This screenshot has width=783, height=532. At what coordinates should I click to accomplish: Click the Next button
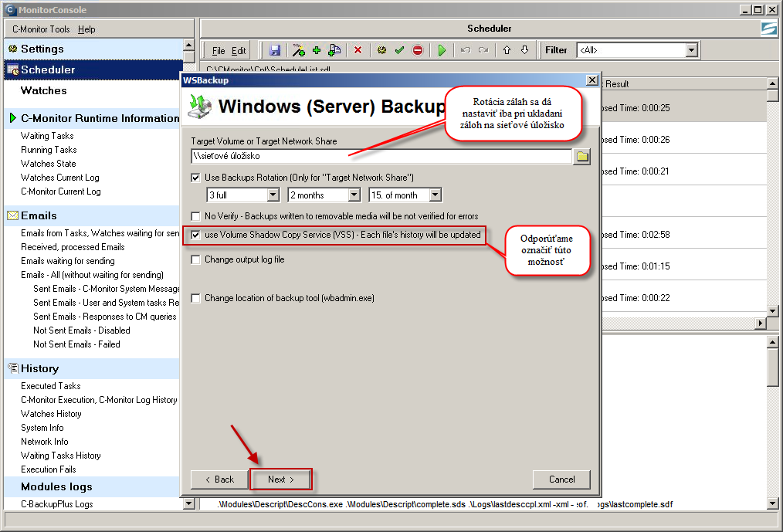[x=280, y=479]
